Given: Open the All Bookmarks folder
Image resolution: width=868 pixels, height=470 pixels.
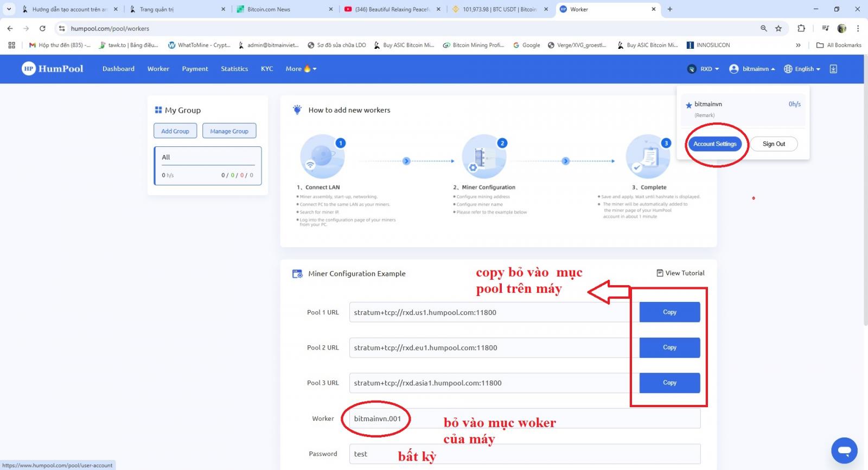Looking at the screenshot, I should [x=839, y=45].
